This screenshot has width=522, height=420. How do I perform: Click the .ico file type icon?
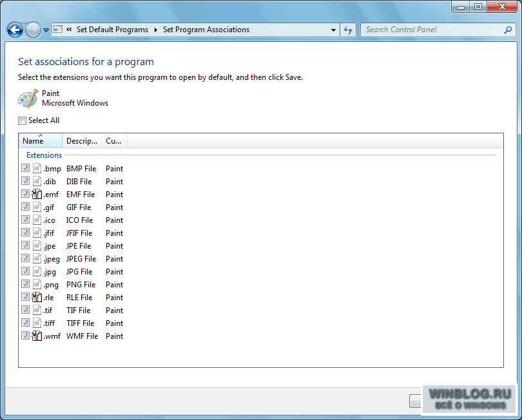tap(37, 220)
